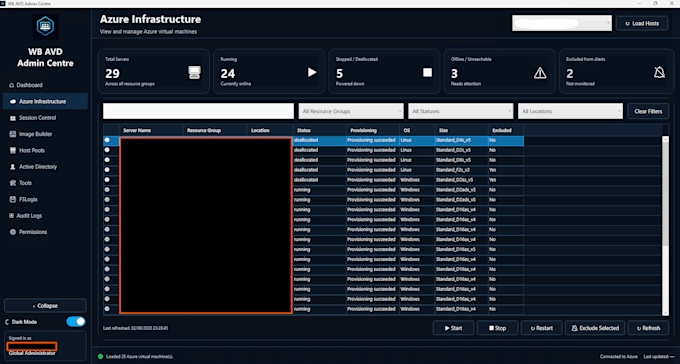The width and height of the screenshot is (680, 364).
Task: Click the "Last refreshed" timestamp below the table
Action: (136, 328)
